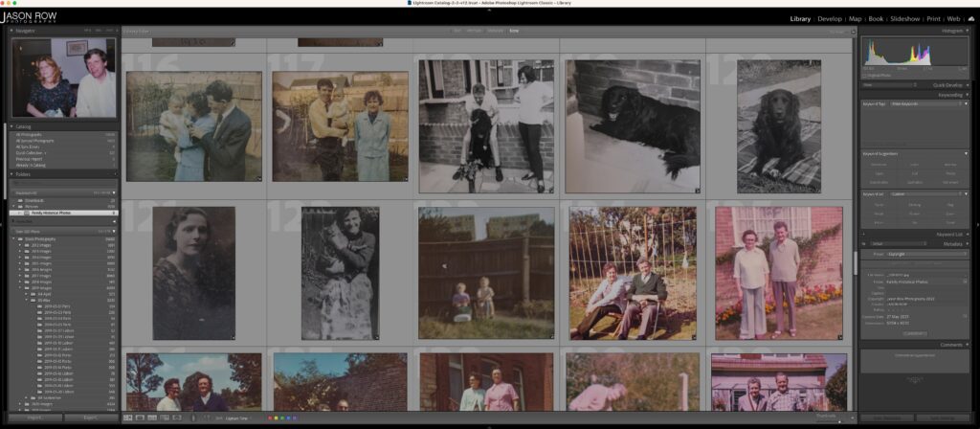Open the Print module
The height and width of the screenshot is (429, 980).
click(934, 19)
